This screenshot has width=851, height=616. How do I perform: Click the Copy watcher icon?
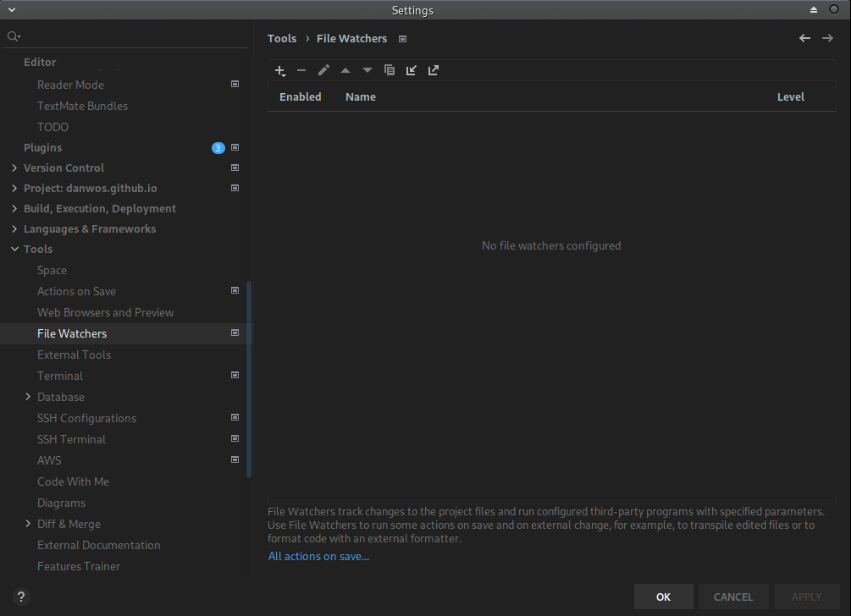pyautogui.click(x=390, y=71)
